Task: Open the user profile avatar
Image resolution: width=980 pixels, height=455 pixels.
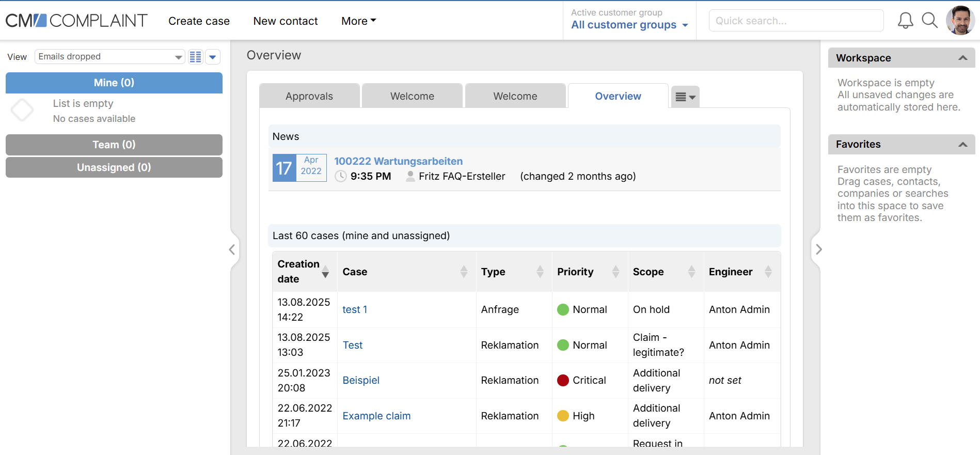Action: 960,21
